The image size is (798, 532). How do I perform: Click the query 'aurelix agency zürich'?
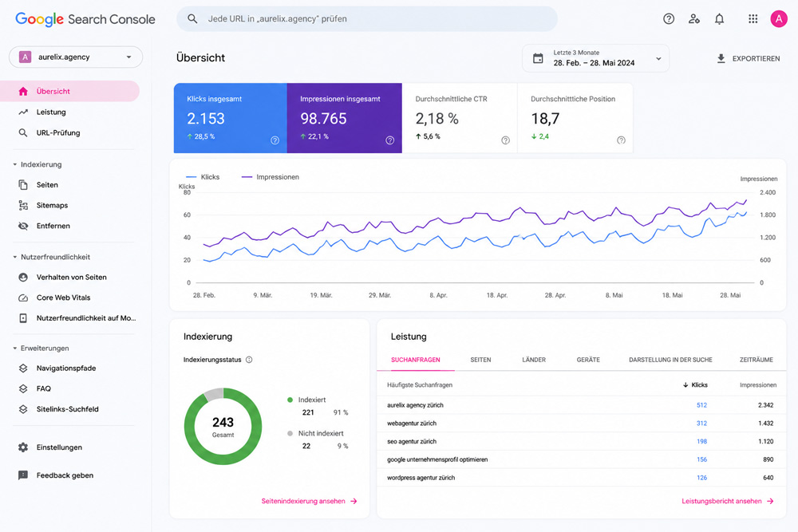(415, 405)
